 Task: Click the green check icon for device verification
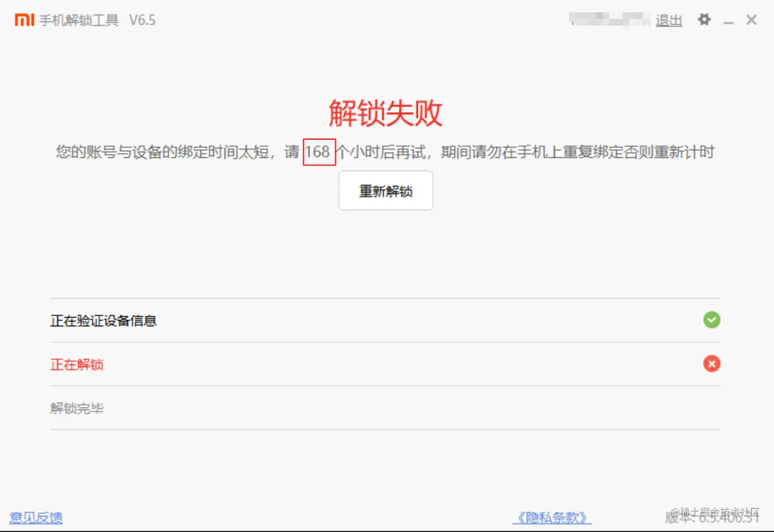point(712,320)
